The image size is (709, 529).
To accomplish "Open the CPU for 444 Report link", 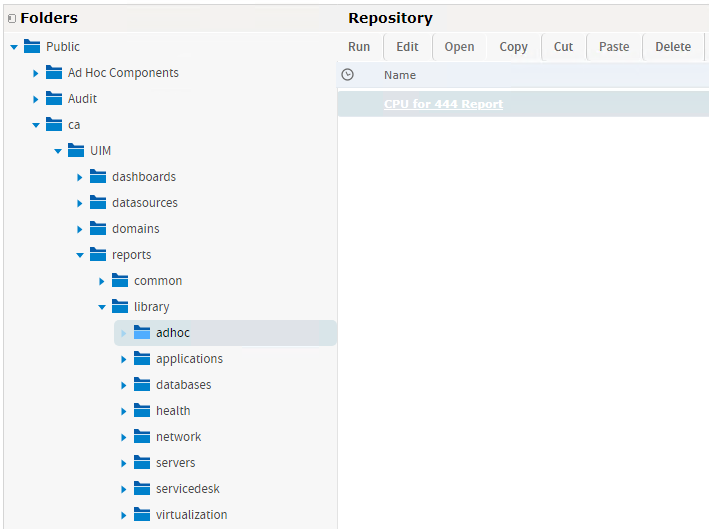I will tap(443, 104).
